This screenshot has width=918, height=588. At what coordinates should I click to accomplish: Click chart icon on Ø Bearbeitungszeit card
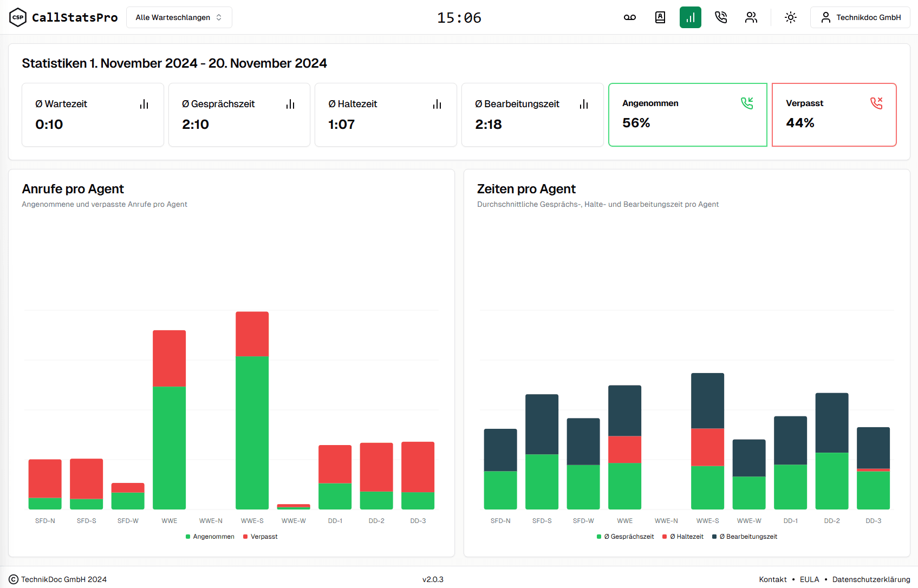[584, 104]
